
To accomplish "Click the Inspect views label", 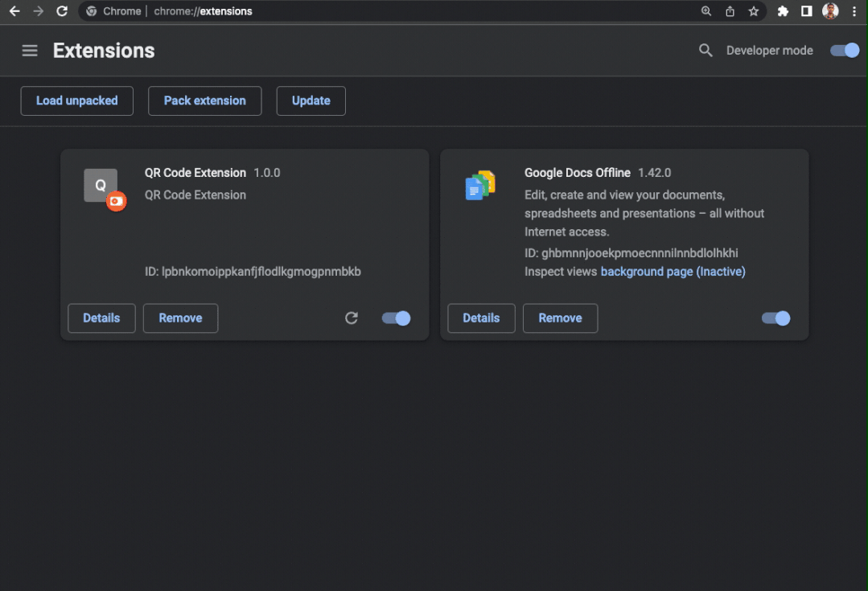I will tap(561, 272).
